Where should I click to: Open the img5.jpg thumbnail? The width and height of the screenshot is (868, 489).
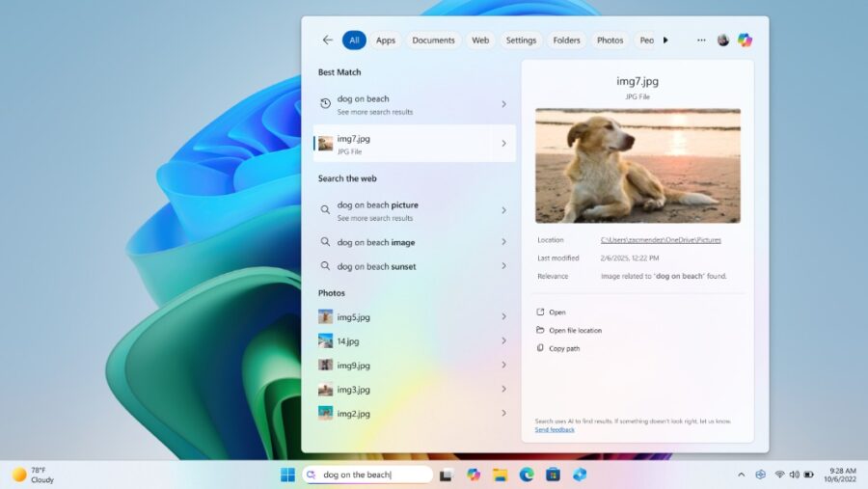326,316
